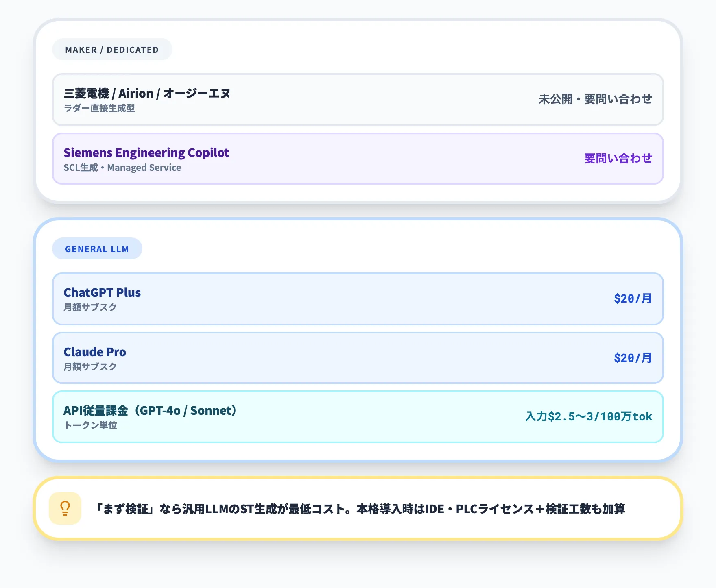Screen dimensions: 716x588
Task: Click the 「まず検証」 tip message text
Action: point(360,509)
